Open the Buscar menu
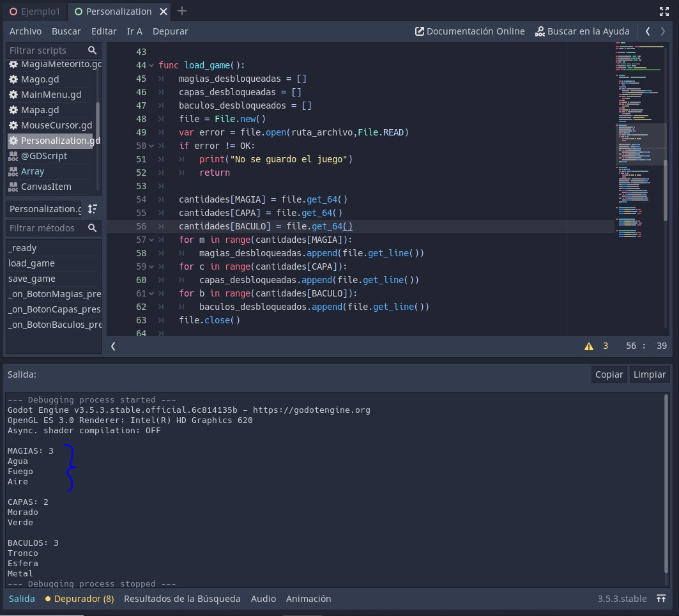The image size is (679, 616). (x=66, y=31)
